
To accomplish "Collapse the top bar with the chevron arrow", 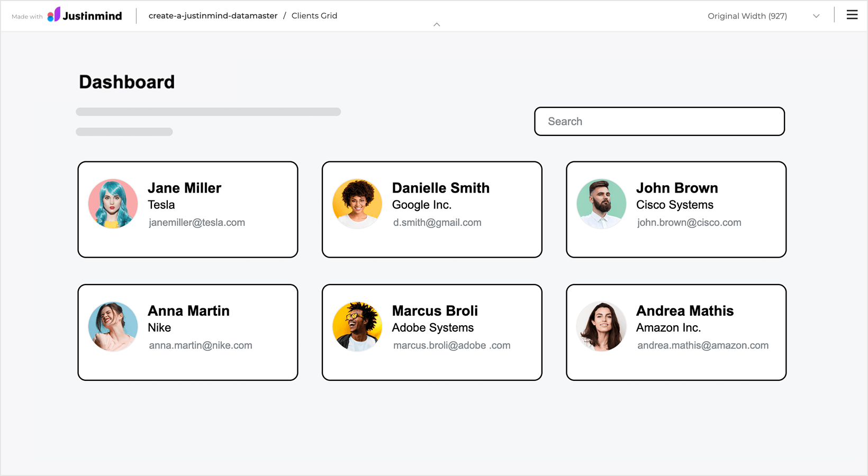I will 437,24.
